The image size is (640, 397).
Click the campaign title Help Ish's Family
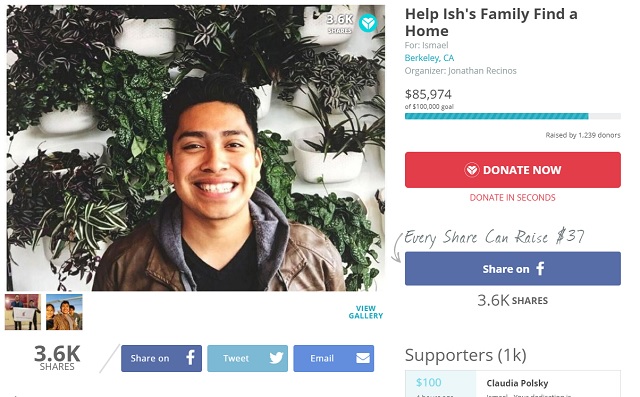[491, 22]
